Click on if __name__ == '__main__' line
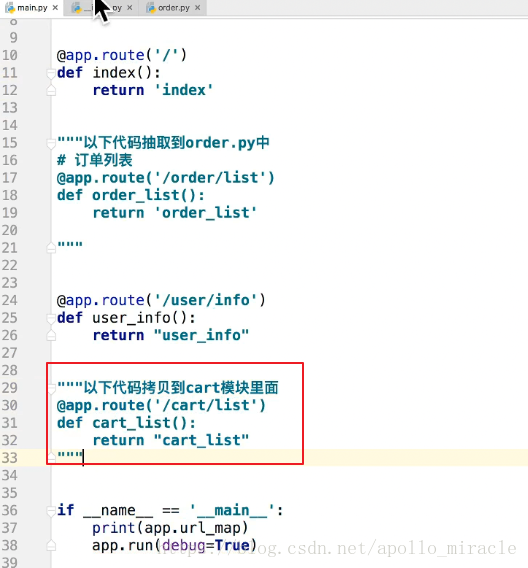This screenshot has width=528, height=568. coord(170,510)
